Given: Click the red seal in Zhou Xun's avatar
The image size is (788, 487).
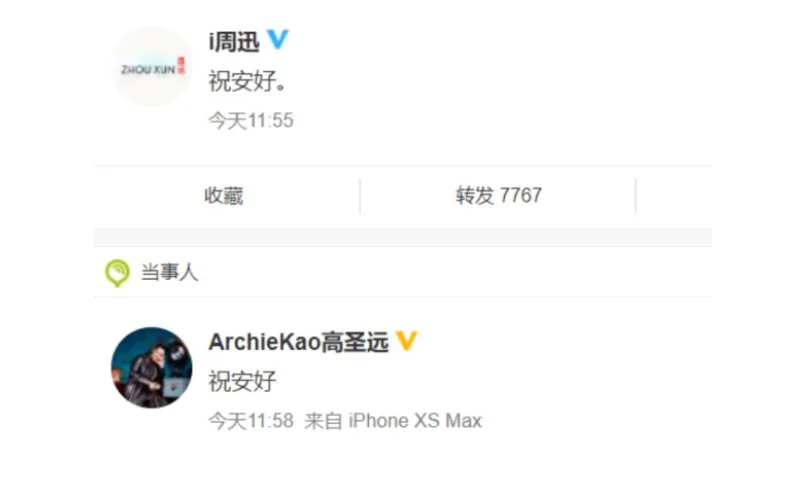Looking at the screenshot, I should [x=181, y=66].
